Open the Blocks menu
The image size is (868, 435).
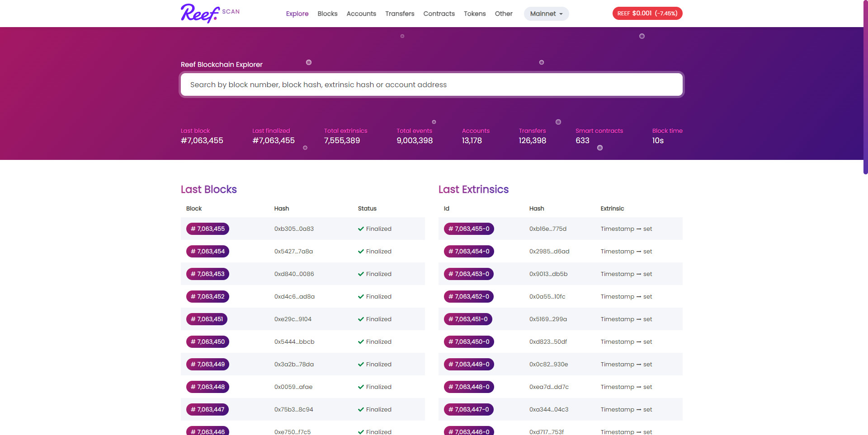(327, 14)
